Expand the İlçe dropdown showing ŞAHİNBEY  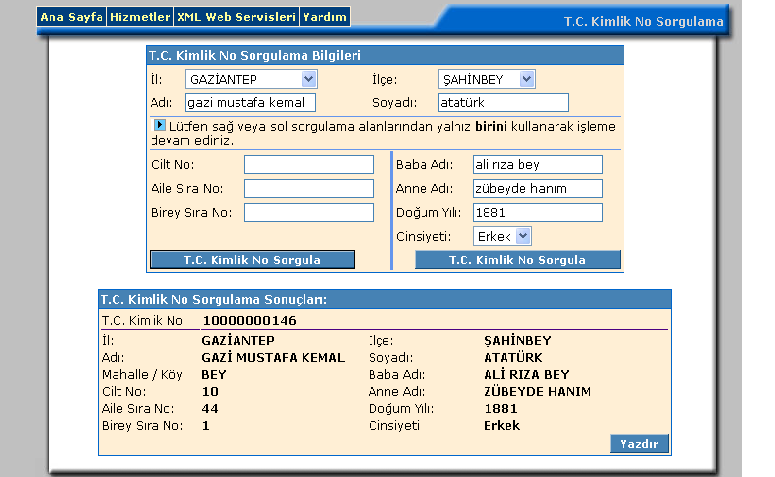[x=487, y=79]
